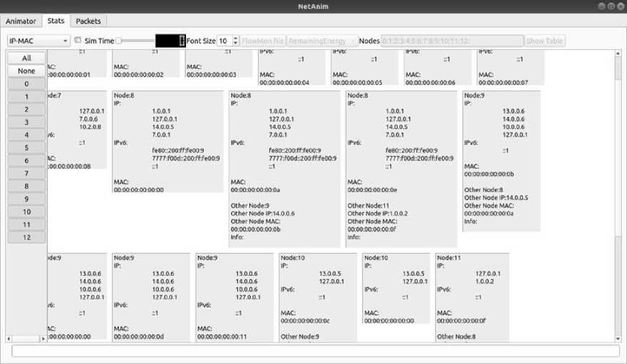Click MAC address 00:00:00:00:00:05
Viewport: 627px width, 364px height.
click(357, 83)
